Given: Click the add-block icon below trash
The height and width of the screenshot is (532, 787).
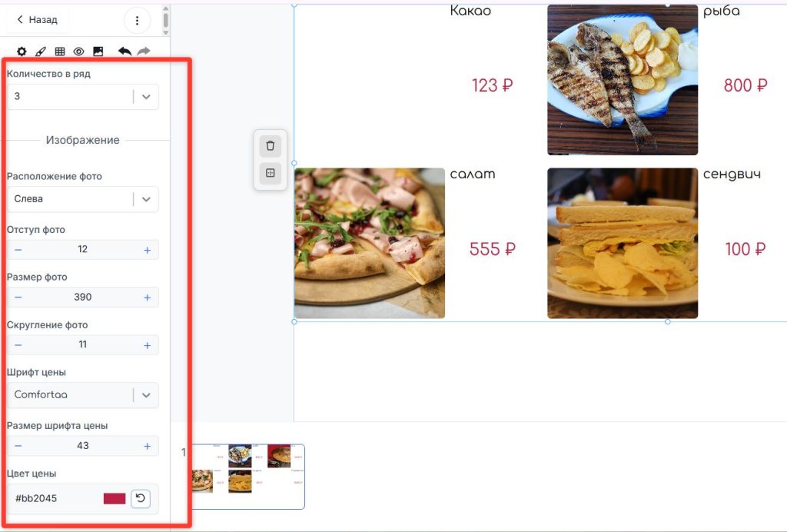Looking at the screenshot, I should [x=270, y=173].
